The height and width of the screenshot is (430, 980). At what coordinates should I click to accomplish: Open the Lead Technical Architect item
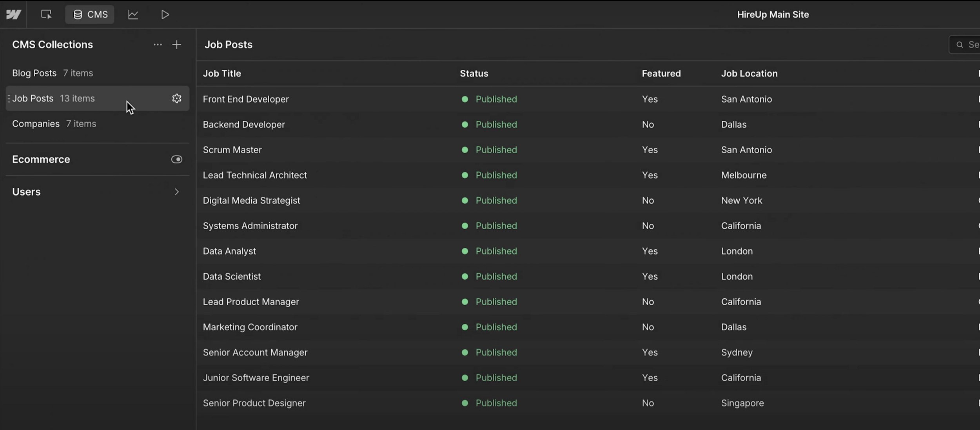point(255,175)
